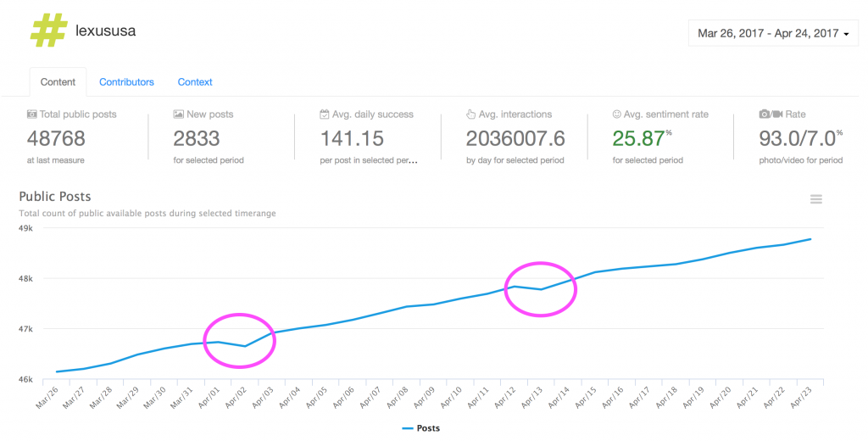868x441 pixels.
Task: Click the 47k y-axis label
Action: tap(25, 329)
